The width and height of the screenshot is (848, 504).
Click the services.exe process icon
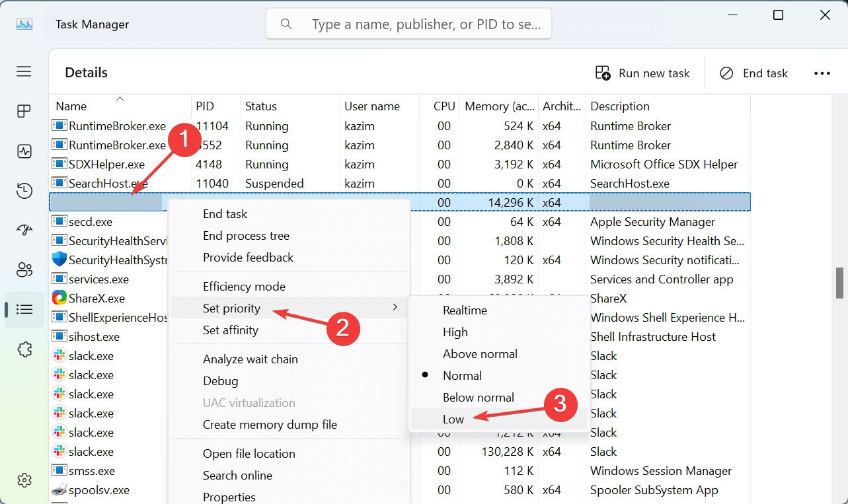pos(59,279)
